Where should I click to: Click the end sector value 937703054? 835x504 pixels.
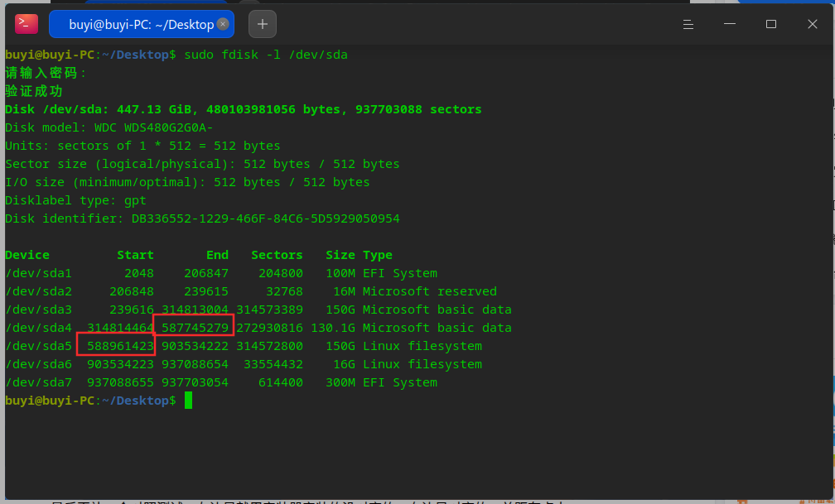click(195, 382)
